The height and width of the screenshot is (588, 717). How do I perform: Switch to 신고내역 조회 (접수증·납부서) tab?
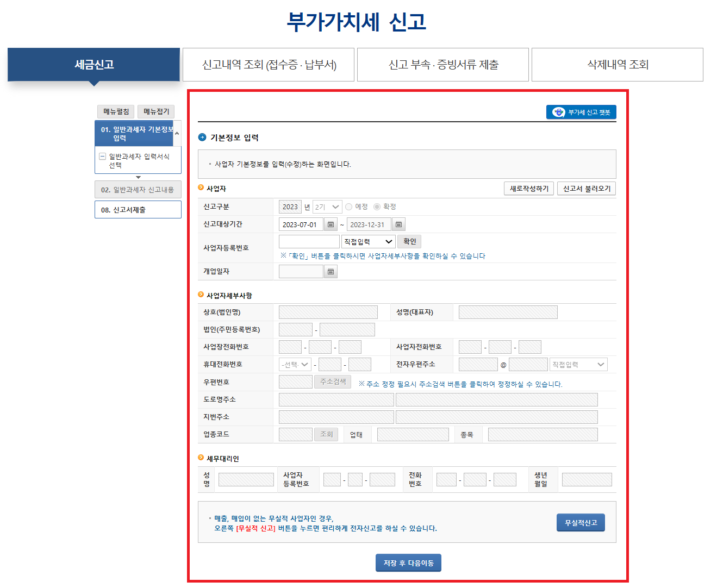(269, 64)
